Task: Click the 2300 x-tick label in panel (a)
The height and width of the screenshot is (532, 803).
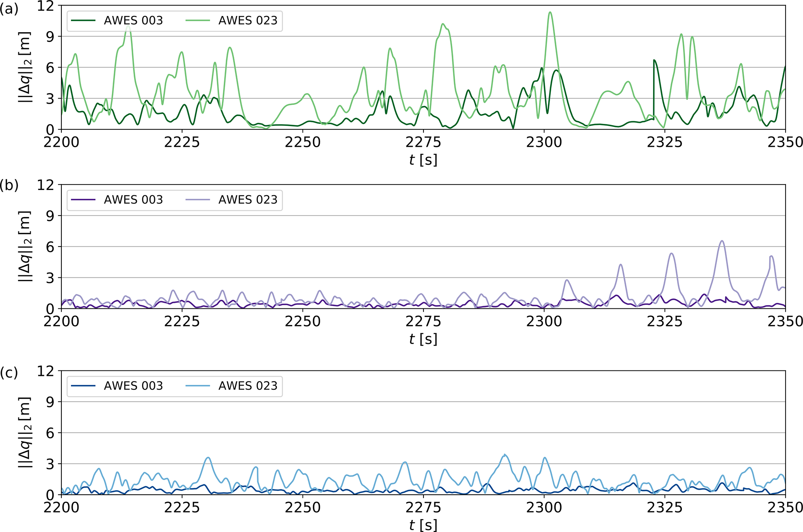Action: pyautogui.click(x=544, y=143)
